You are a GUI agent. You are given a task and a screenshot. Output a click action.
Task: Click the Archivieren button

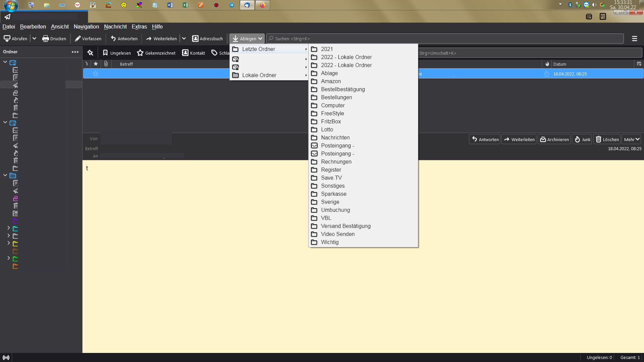(x=554, y=139)
